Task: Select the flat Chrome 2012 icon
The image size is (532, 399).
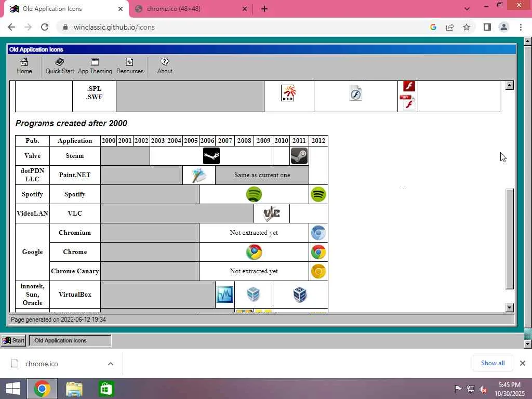Action: click(318, 252)
